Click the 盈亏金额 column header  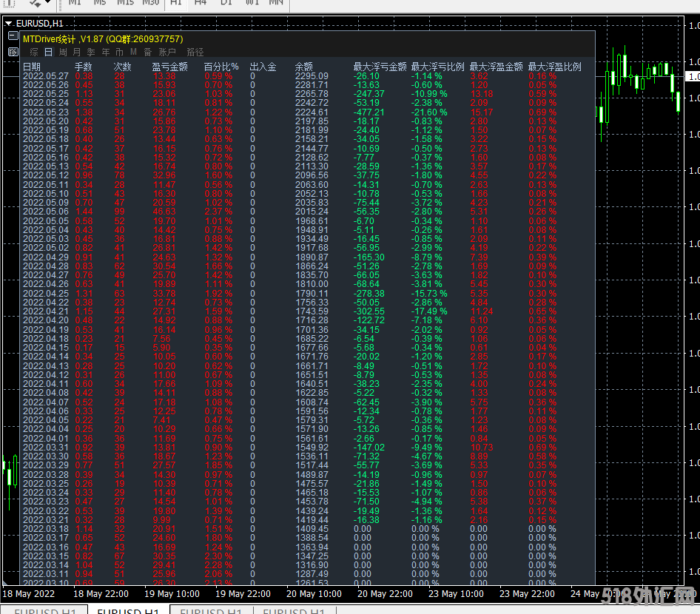click(x=169, y=67)
